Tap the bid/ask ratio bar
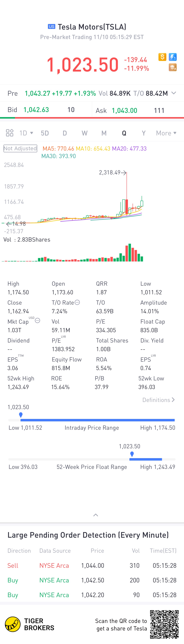This screenshot has width=184, height=644. click(x=92, y=117)
